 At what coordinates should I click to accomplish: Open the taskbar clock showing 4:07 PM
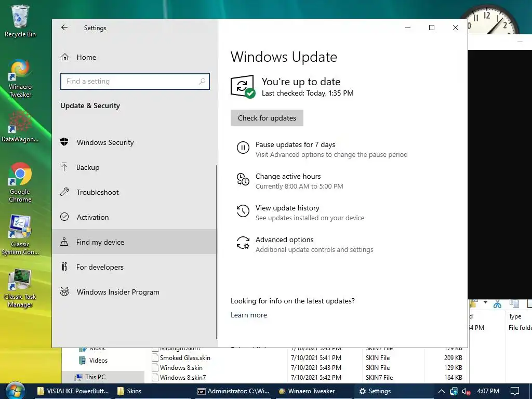488,391
